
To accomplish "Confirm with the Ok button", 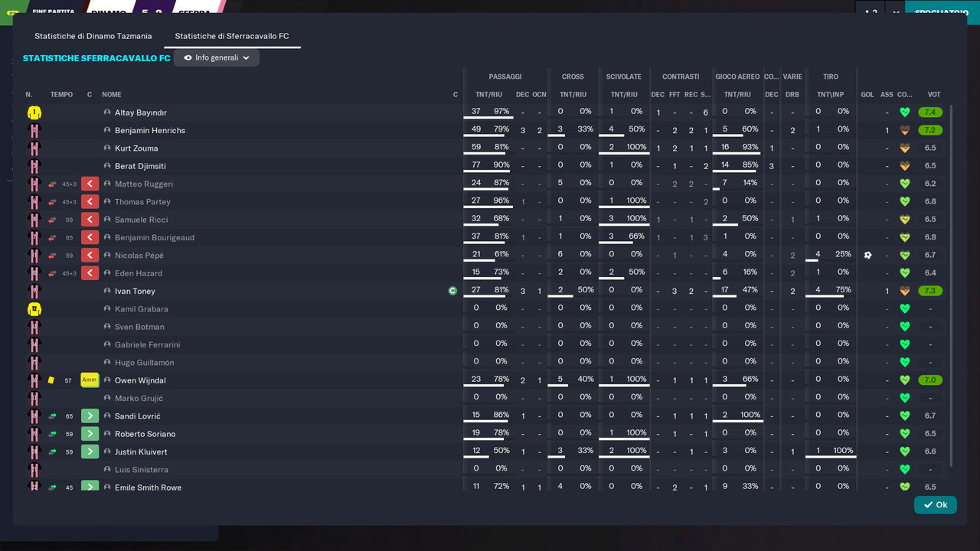I will click(935, 505).
